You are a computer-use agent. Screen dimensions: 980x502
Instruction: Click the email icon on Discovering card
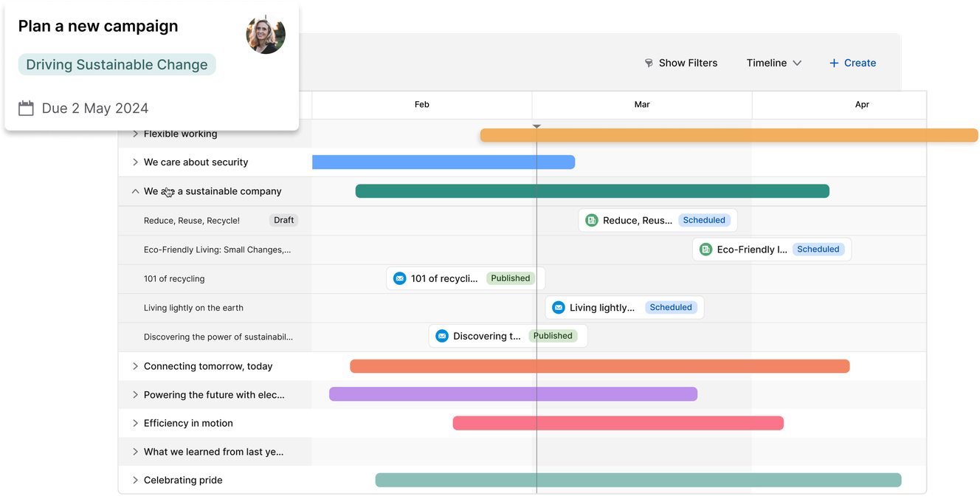442,336
